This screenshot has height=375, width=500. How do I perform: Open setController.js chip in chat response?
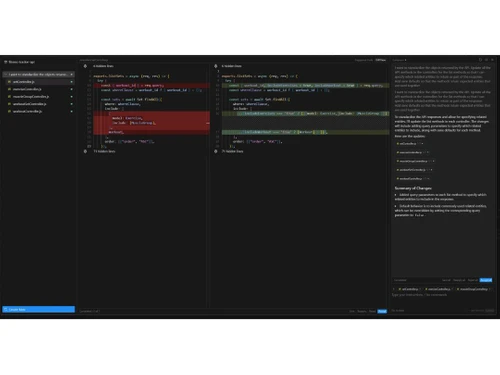point(410,144)
